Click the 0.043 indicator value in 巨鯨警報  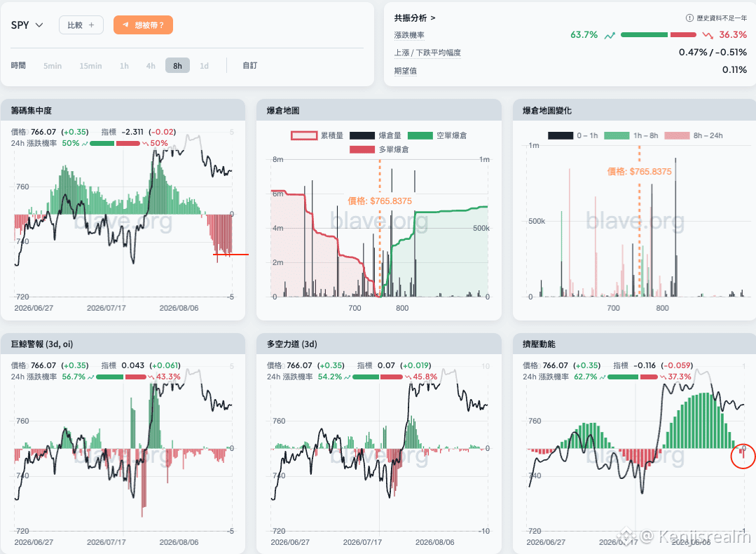(x=133, y=365)
